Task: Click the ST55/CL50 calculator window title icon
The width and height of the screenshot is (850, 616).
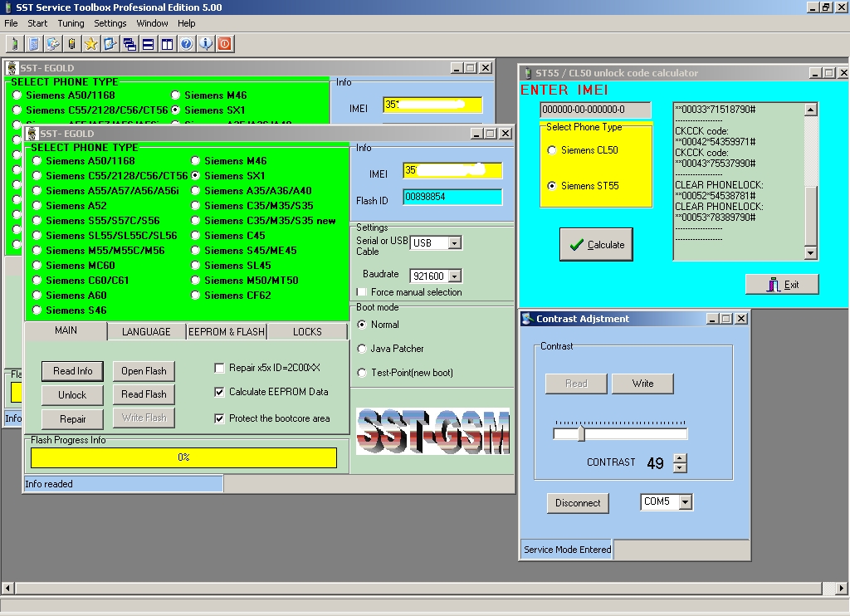Action: tap(527, 73)
